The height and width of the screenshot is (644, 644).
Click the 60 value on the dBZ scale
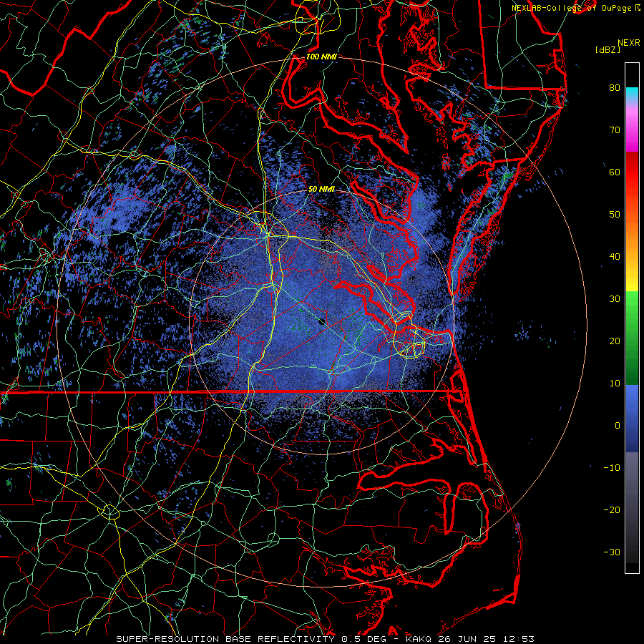coord(615,172)
